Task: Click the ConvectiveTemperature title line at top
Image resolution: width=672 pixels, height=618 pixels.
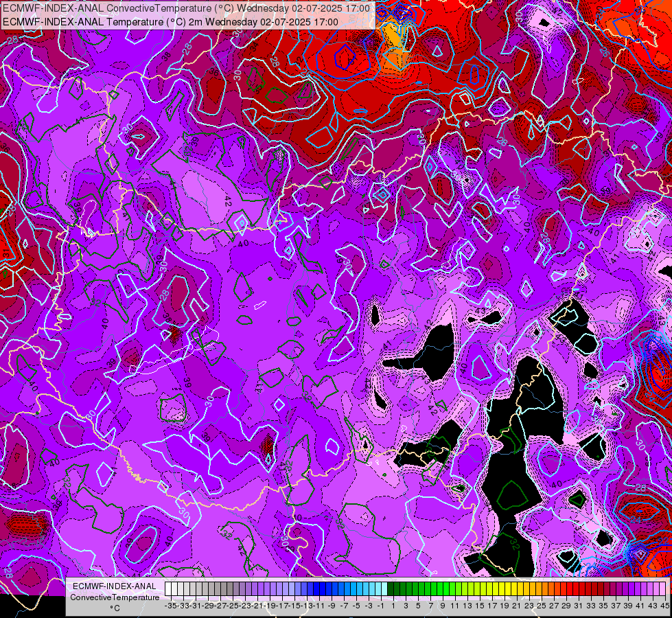Action: (x=187, y=8)
